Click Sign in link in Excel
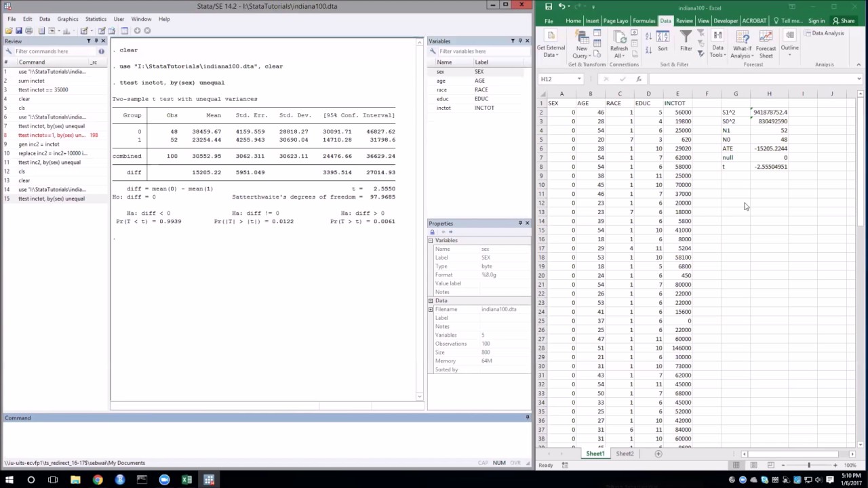 [816, 21]
